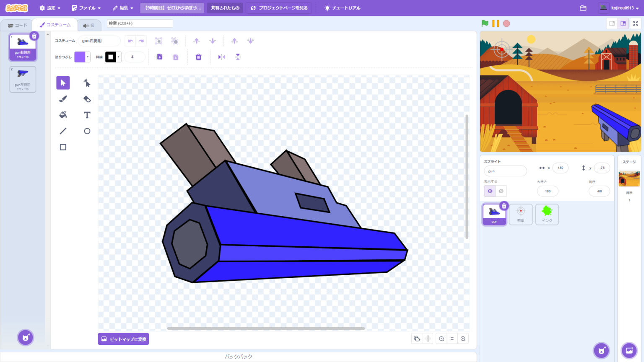Select the Line tool
The image size is (644, 362).
pos(63,131)
